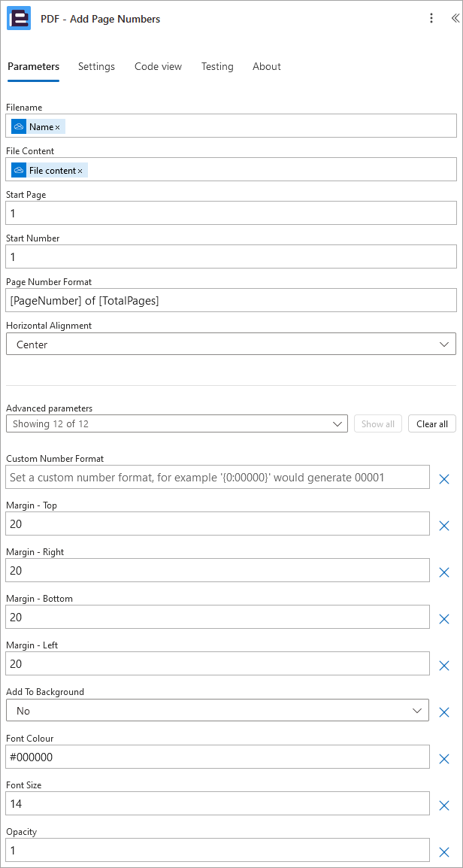Remove the Font Colour parameter
This screenshot has height=868, width=463.
443,759
